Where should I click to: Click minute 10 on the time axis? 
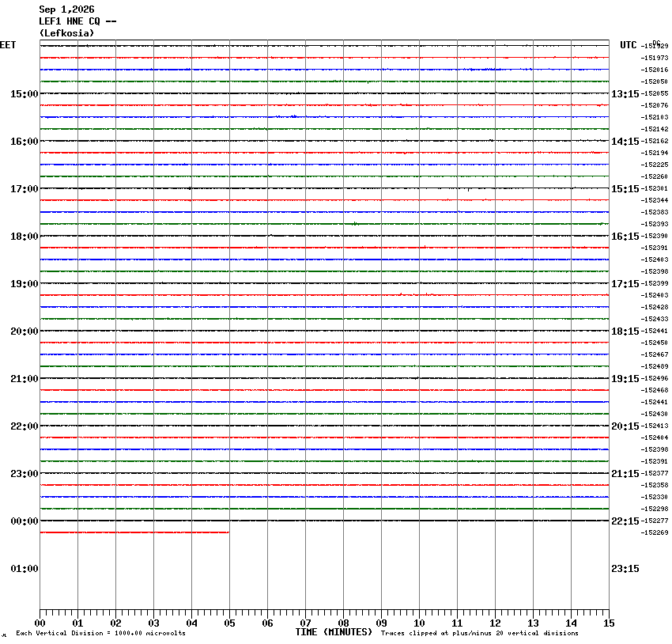(x=419, y=623)
